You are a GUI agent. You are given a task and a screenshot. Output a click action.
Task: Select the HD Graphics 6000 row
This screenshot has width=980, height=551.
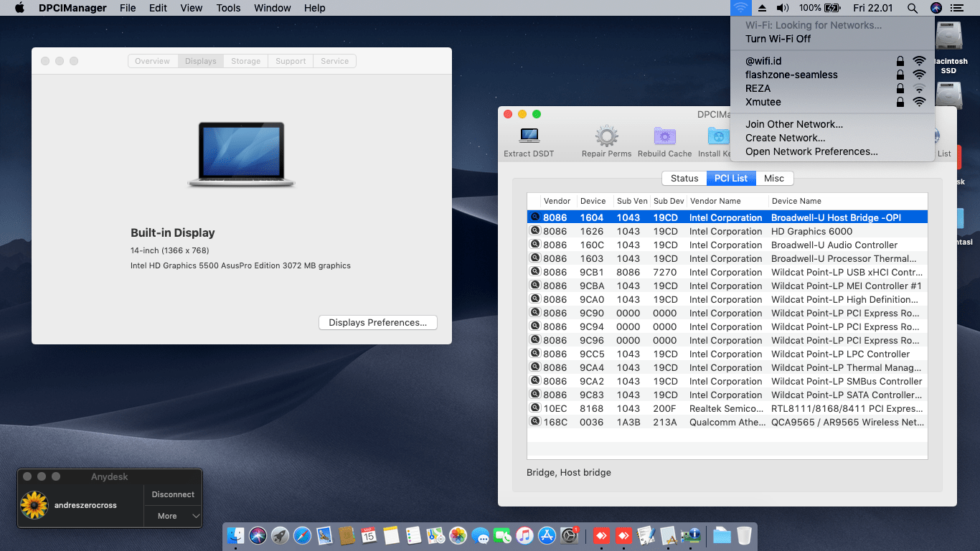(x=727, y=231)
